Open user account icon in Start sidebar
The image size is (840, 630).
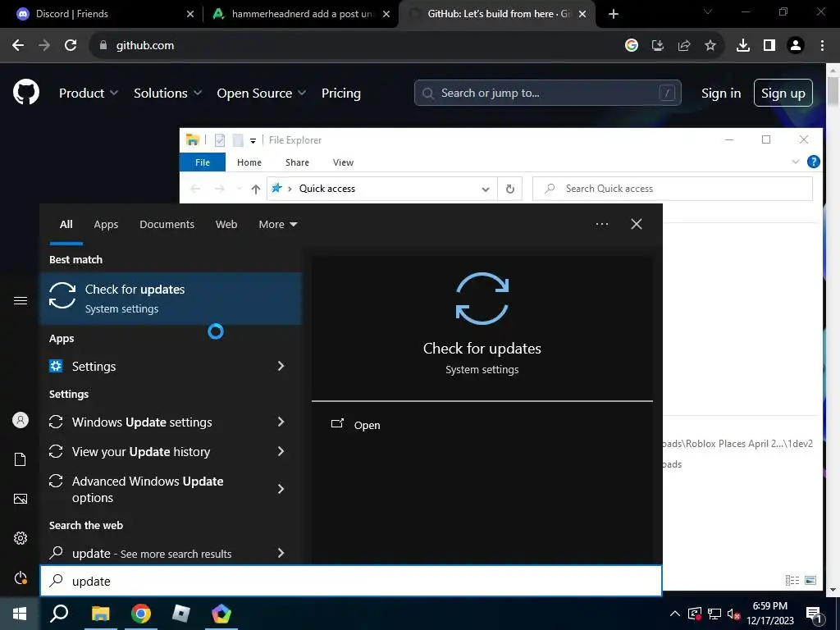coord(21,420)
